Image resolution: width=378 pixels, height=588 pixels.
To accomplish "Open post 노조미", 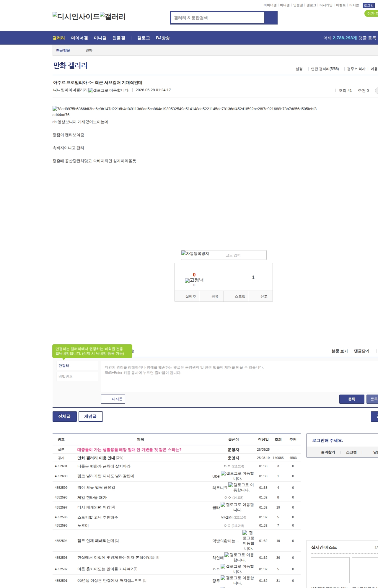I will point(83,525).
